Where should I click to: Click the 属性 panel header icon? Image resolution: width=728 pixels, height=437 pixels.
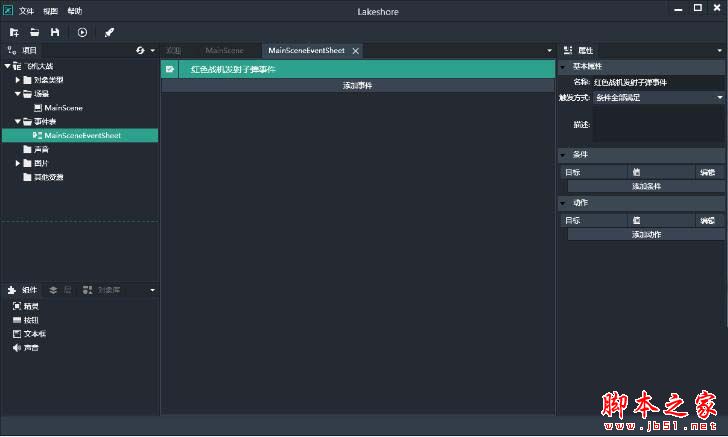pyautogui.click(x=568, y=50)
